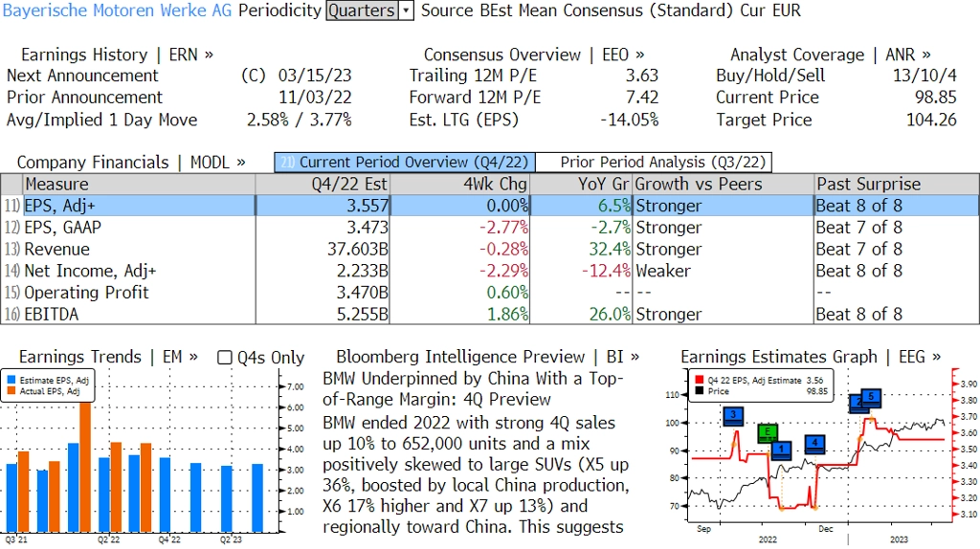Click Revenue YoY growth 32.4%

tap(610, 250)
